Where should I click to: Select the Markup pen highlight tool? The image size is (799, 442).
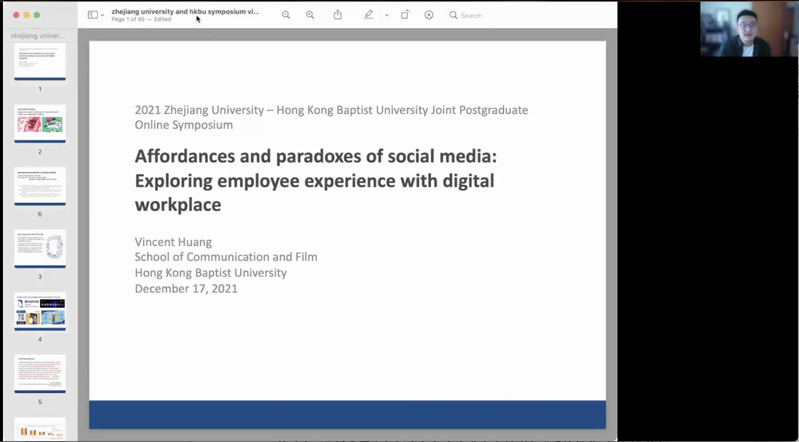pyautogui.click(x=369, y=15)
